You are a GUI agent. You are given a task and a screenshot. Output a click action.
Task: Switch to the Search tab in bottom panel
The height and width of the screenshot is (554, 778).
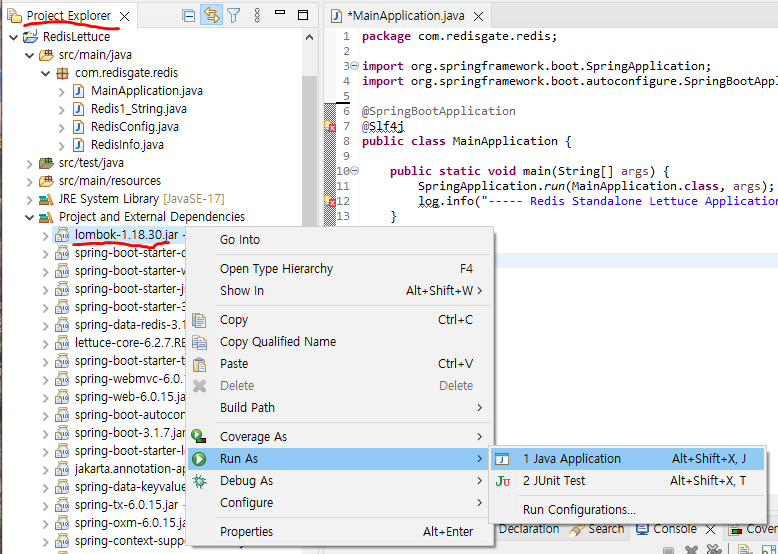point(597,529)
